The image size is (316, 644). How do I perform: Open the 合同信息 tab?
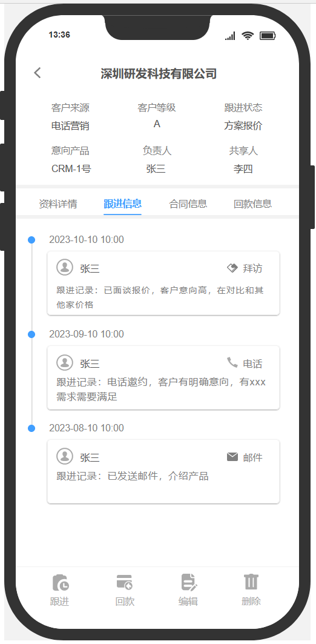coord(188,204)
